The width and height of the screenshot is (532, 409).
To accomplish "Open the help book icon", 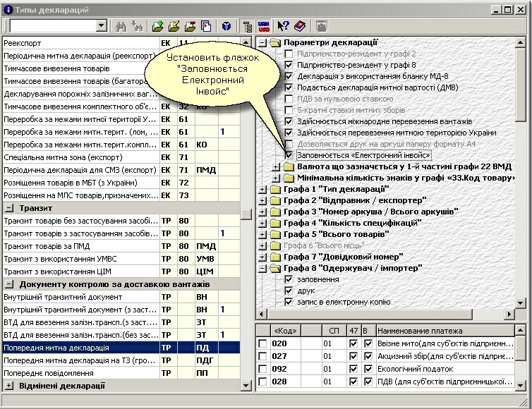I will click(x=300, y=26).
